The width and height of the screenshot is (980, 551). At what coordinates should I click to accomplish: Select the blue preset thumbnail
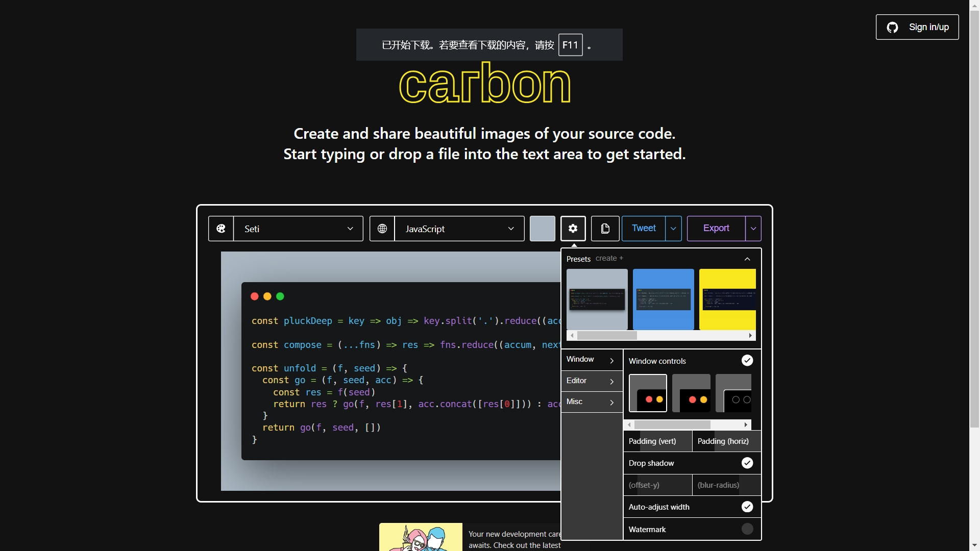click(x=664, y=299)
